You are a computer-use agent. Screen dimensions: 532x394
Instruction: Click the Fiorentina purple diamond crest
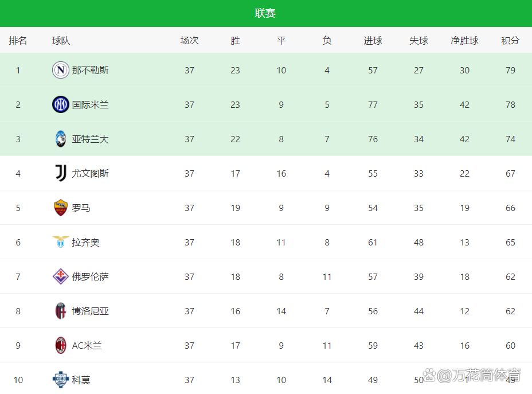(x=61, y=276)
